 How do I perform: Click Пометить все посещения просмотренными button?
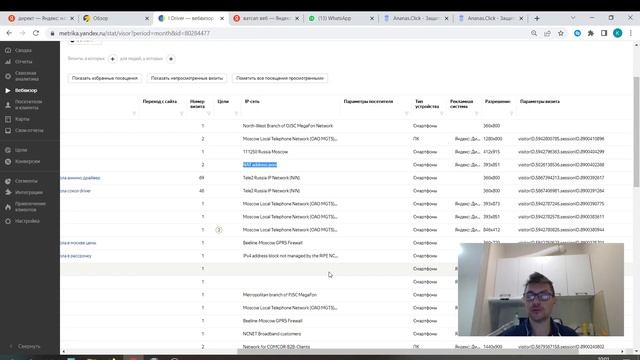click(280, 78)
